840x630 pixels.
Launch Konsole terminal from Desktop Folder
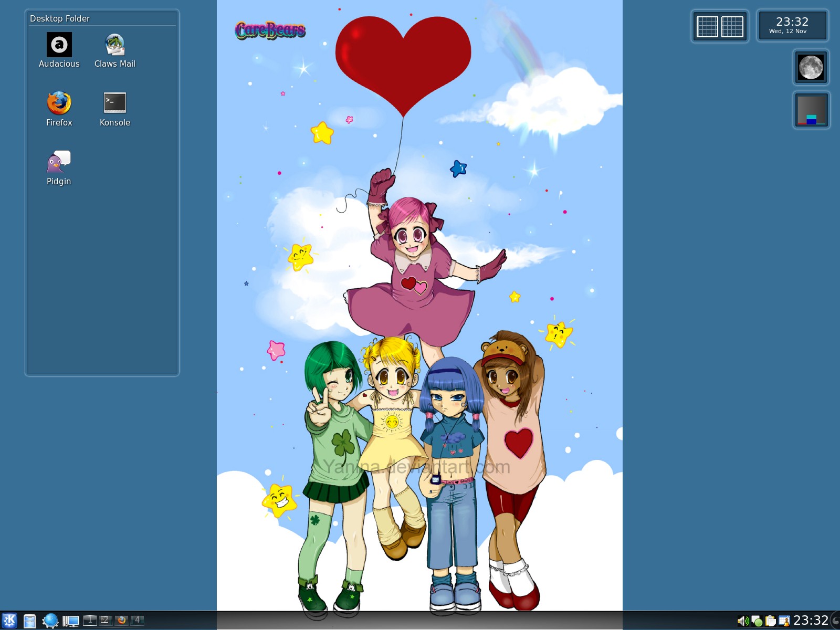click(x=115, y=103)
